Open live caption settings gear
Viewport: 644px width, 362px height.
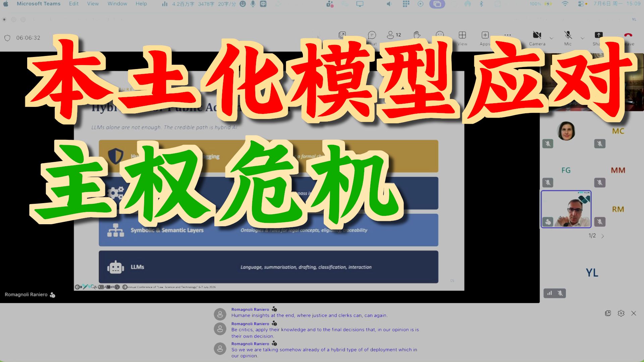[x=621, y=313]
